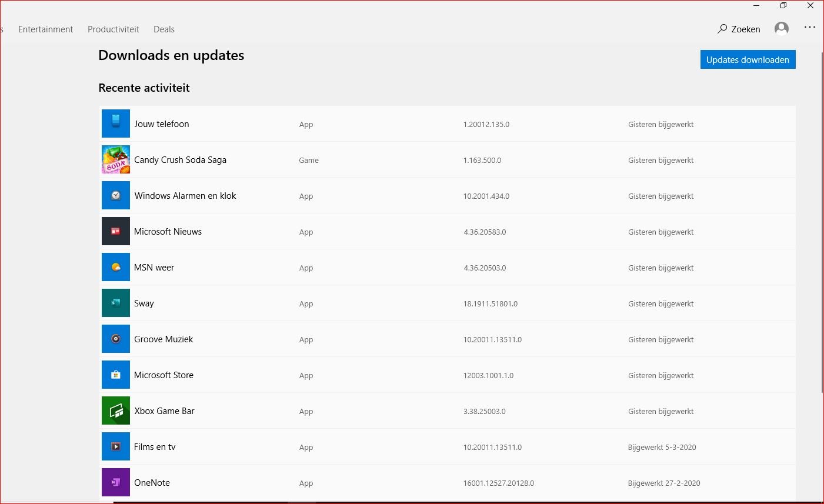Click the Zoeken search button

739,29
